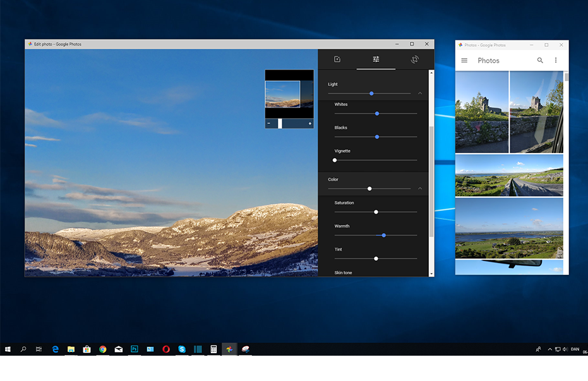Collapse the Light adjustments section
588x381 pixels.
coord(420,92)
